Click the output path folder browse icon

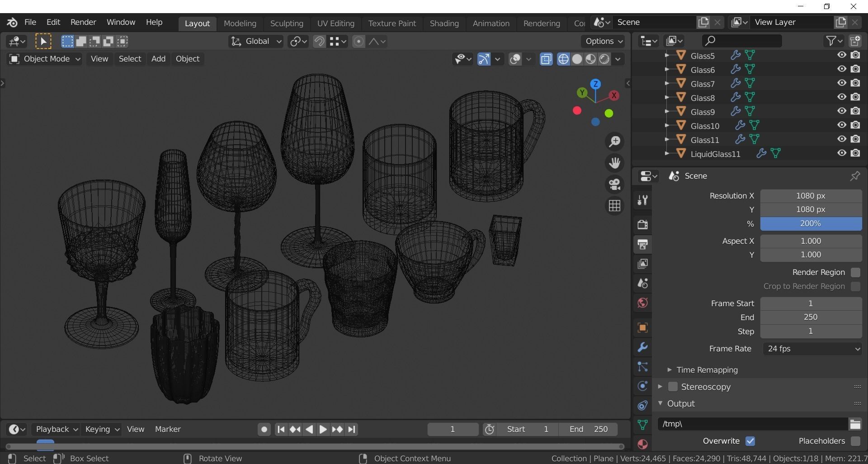[855, 424]
